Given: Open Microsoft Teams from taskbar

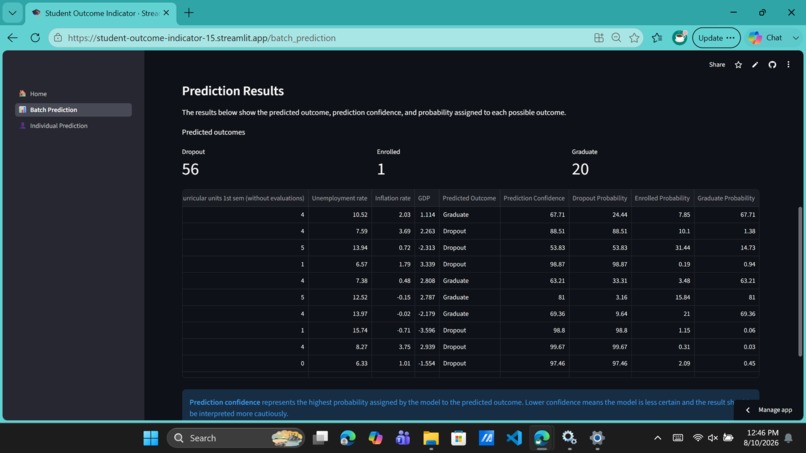Looking at the screenshot, I should click(403, 438).
